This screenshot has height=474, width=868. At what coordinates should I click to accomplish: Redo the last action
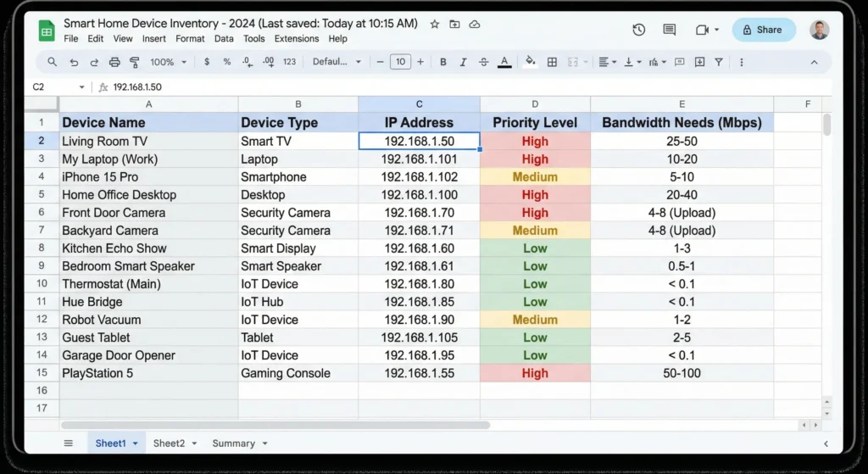click(94, 62)
